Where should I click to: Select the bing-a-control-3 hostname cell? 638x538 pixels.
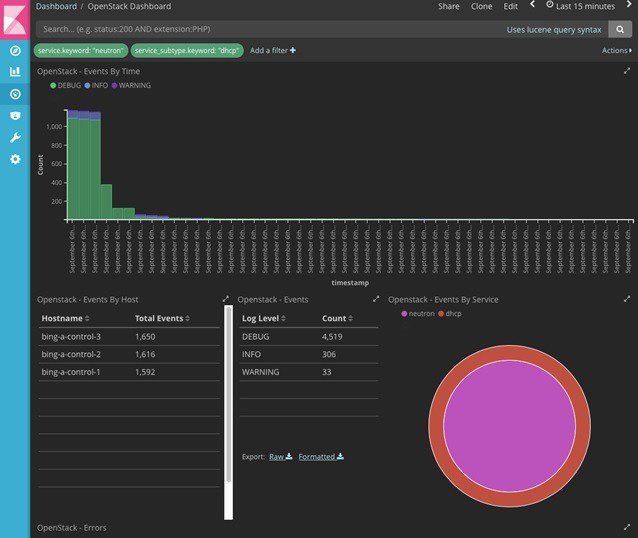[71, 337]
